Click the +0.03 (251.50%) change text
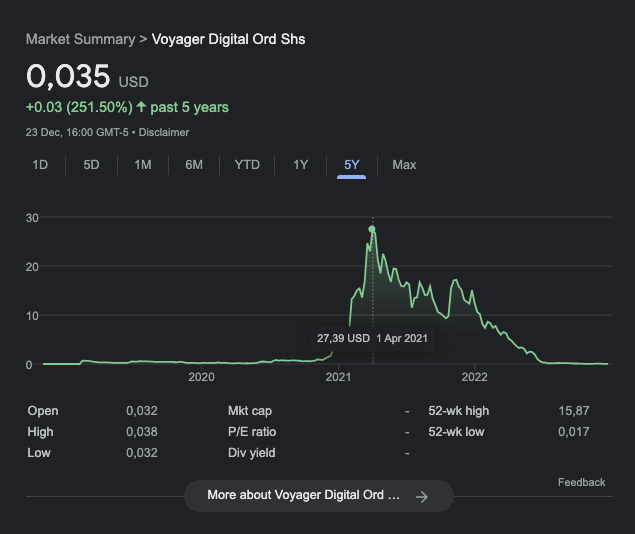The width and height of the screenshot is (635, 534). pos(79,107)
